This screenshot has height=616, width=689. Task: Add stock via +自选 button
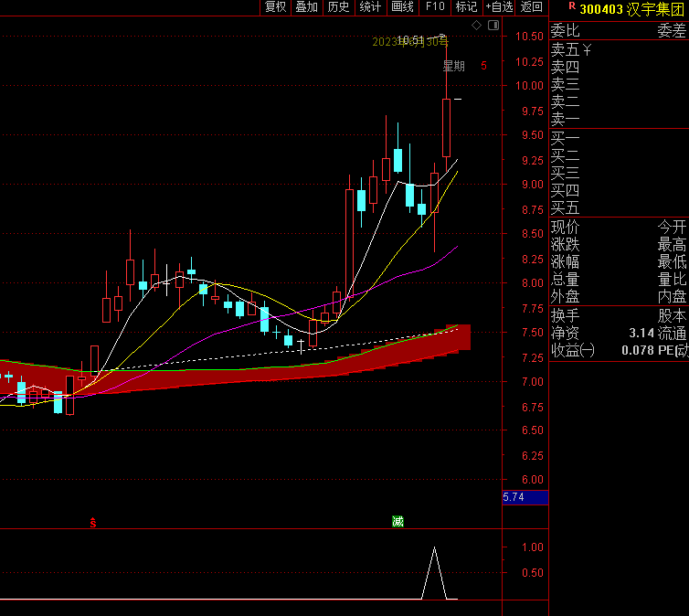(499, 7)
